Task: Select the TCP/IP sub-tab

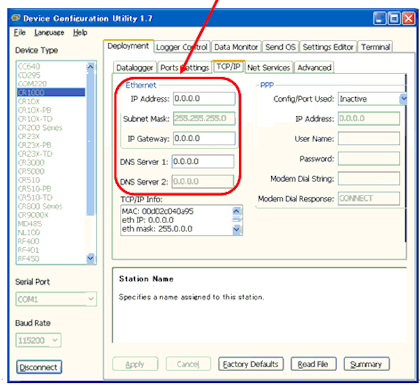Action: (228, 67)
